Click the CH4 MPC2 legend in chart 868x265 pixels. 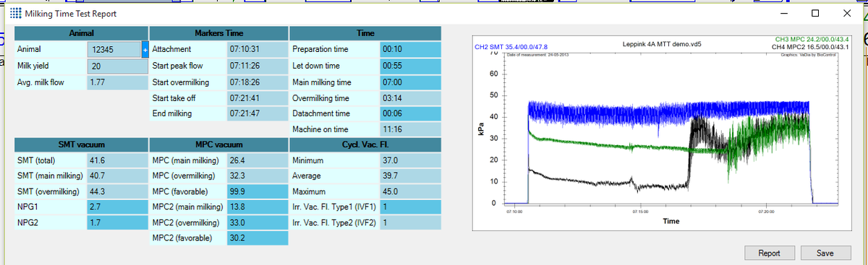811,47
